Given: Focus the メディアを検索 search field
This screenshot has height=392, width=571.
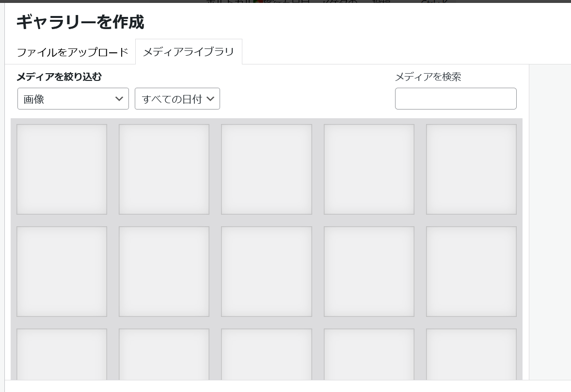Looking at the screenshot, I should [x=456, y=99].
